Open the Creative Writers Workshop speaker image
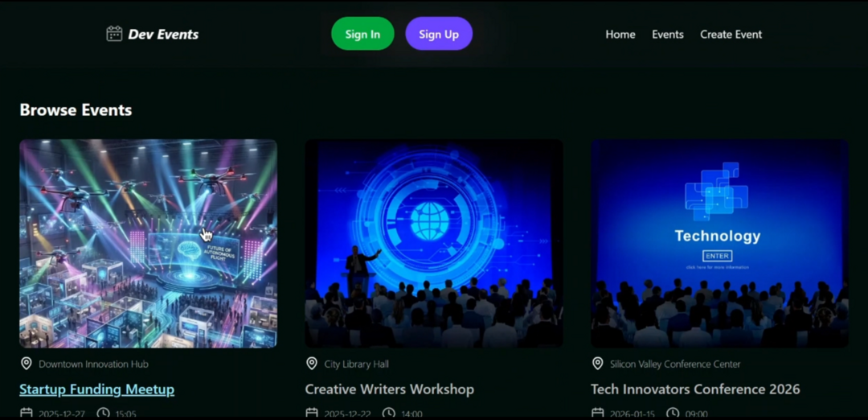 pos(434,243)
